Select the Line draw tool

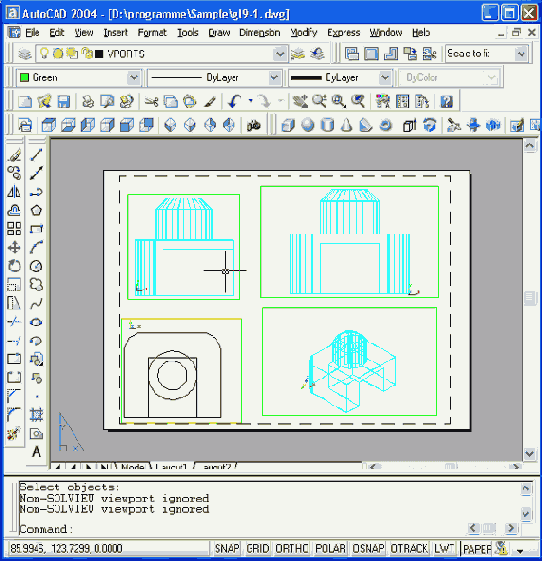(36, 155)
